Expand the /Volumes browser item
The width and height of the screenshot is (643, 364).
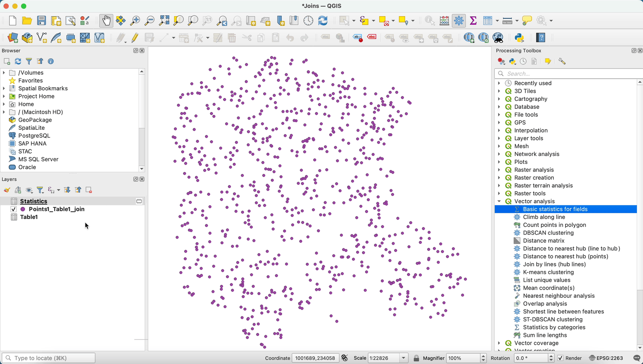click(4, 73)
